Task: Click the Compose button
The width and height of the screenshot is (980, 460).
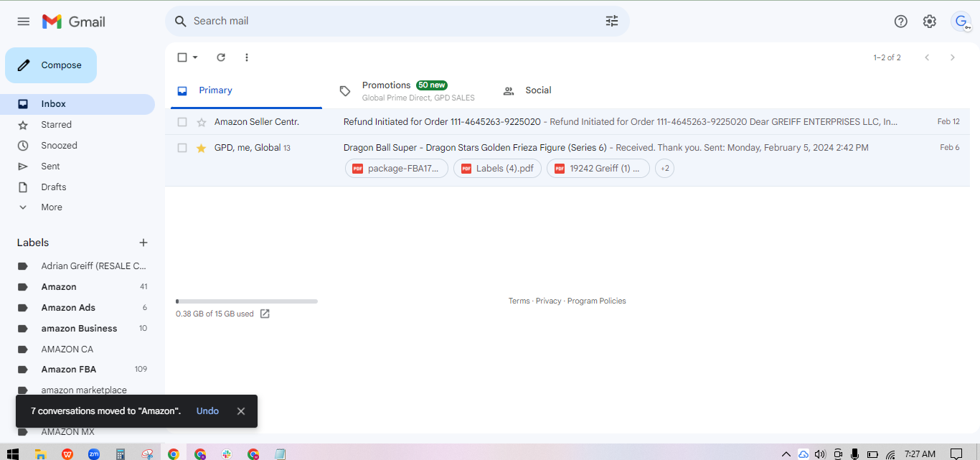Action: click(x=51, y=65)
